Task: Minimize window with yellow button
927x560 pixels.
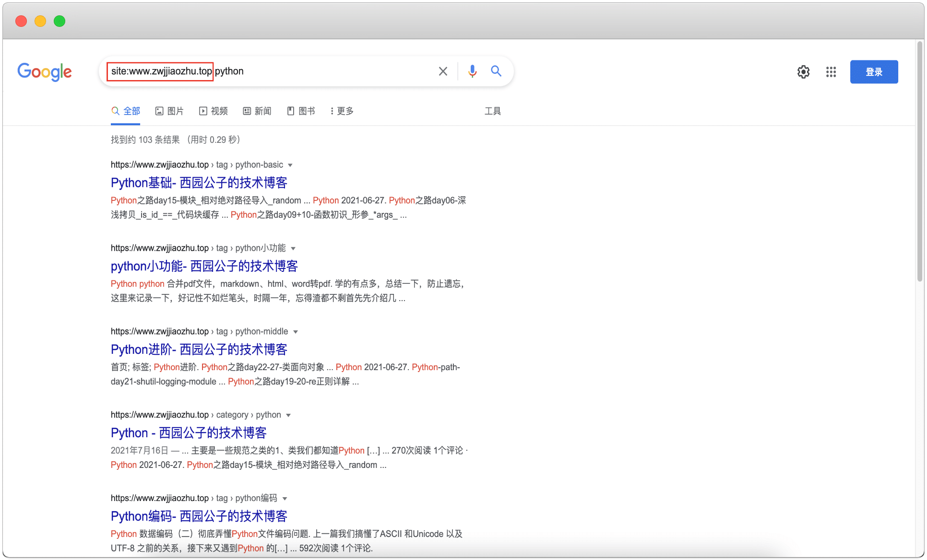Action: (x=40, y=21)
